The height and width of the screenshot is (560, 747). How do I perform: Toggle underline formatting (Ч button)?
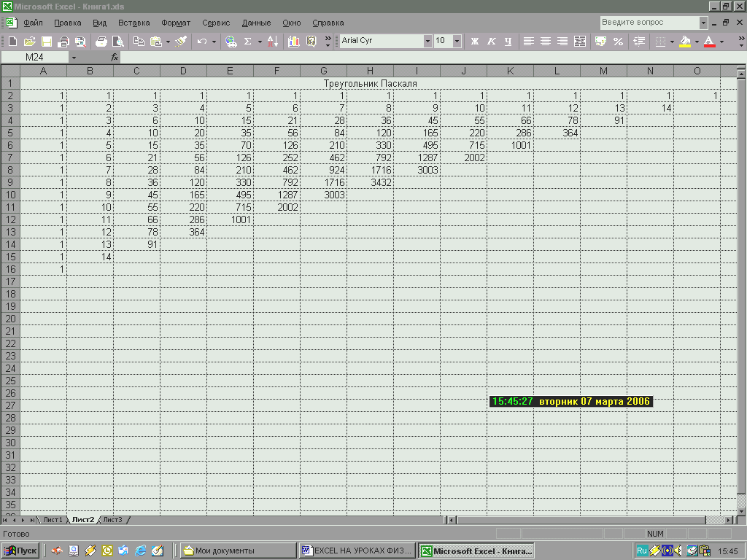pyautogui.click(x=508, y=42)
